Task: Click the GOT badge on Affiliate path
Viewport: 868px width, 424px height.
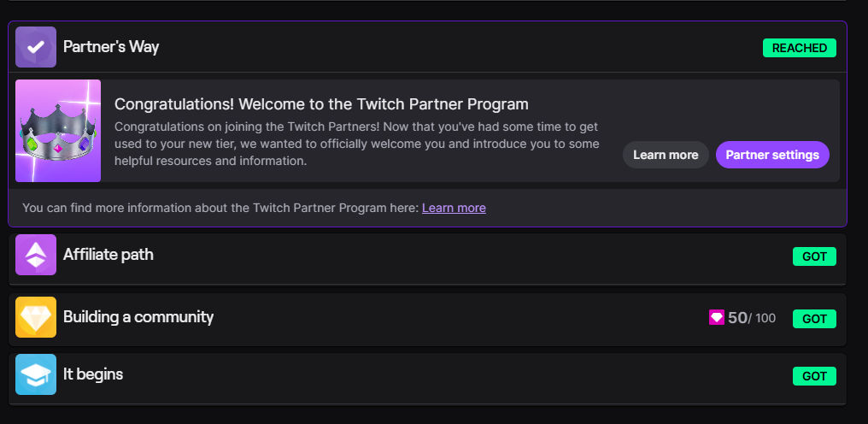Action: pyautogui.click(x=814, y=256)
